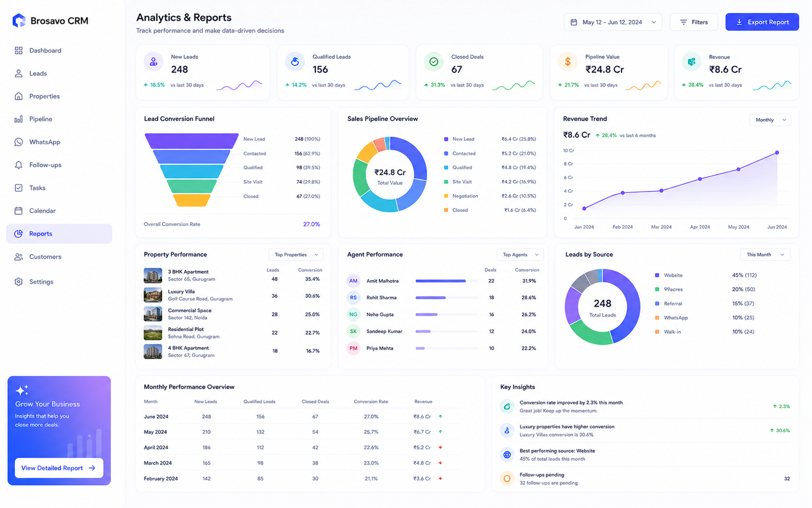Click Rohit Sharma's RS avatar

point(353,298)
